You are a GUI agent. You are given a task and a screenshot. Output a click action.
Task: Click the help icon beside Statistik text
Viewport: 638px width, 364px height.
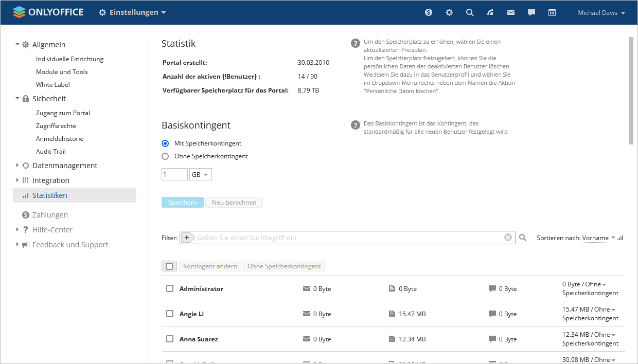click(355, 43)
